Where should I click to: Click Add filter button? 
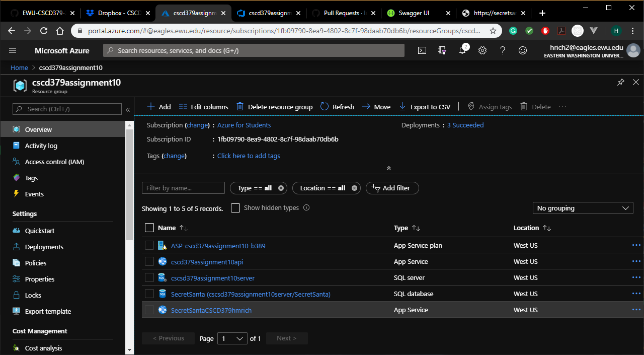(392, 188)
